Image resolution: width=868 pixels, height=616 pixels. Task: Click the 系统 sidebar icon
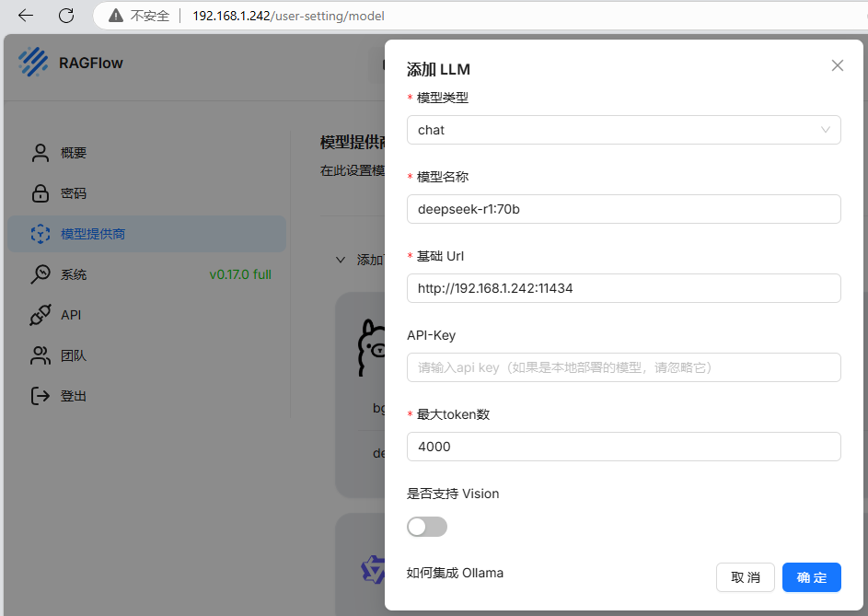coord(40,274)
